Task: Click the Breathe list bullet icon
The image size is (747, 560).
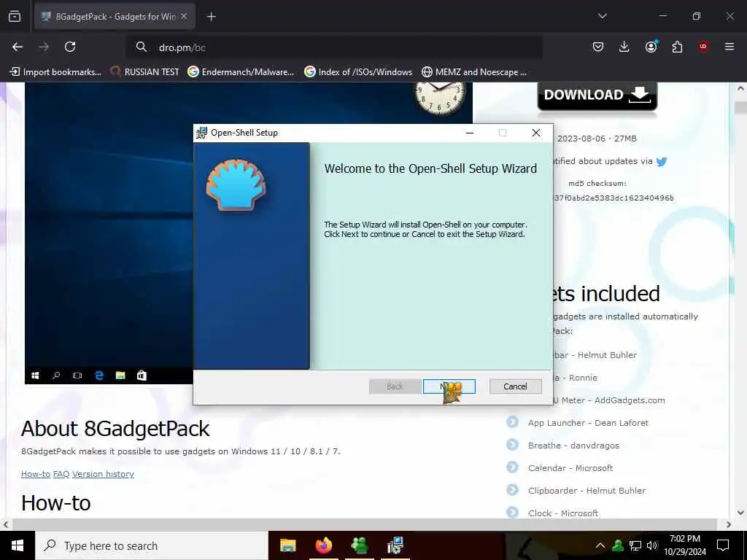Action: 512,444
